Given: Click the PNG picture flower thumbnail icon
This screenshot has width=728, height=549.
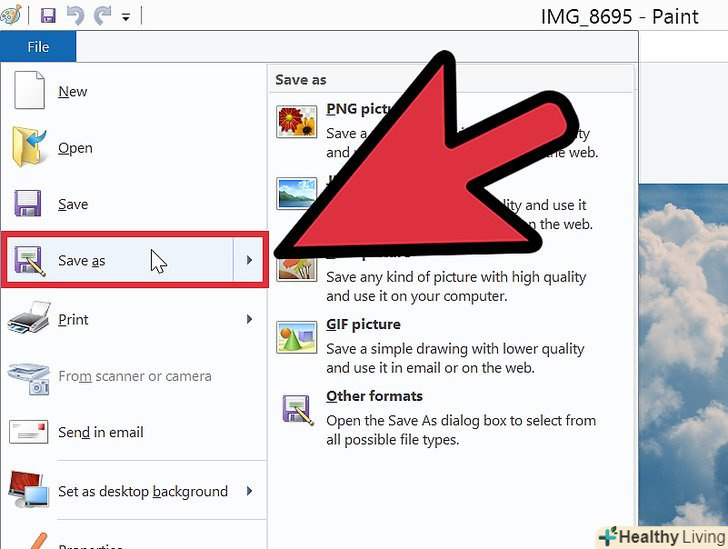Looking at the screenshot, I should pos(297,122).
